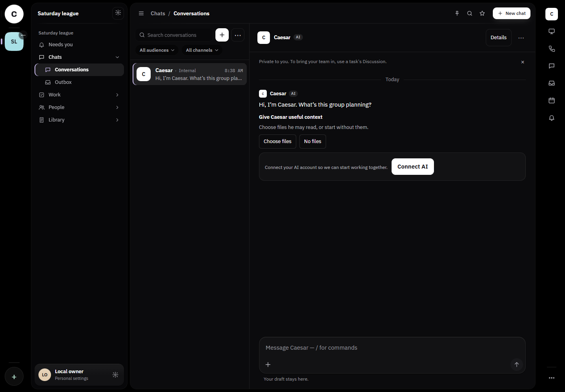565x392 pixels.
Task: Click the Message Caesar input box
Action: pos(392,348)
